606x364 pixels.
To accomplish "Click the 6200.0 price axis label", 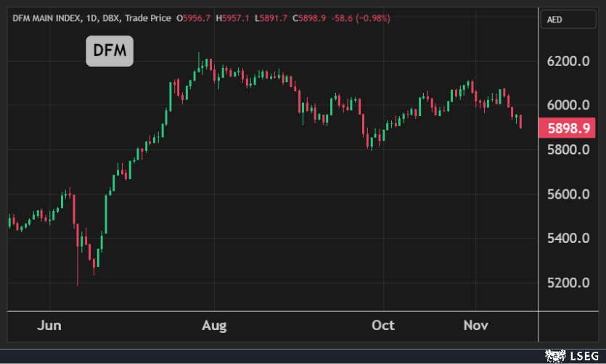I will tap(570, 61).
